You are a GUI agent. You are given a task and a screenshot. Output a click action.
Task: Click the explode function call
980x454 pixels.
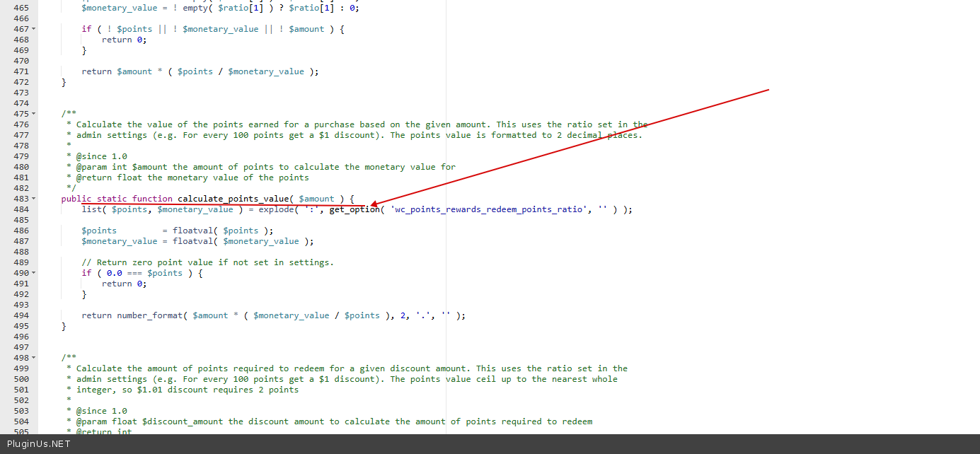276,209
